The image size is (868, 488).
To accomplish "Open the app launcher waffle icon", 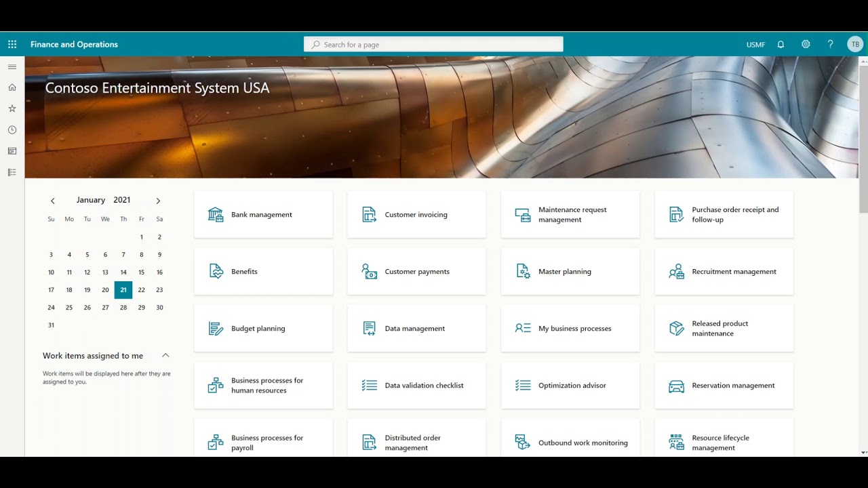I will [x=12, y=44].
